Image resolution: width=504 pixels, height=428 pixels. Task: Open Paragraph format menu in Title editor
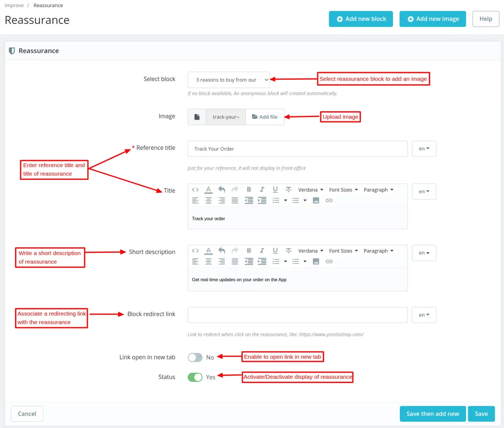[x=378, y=190]
